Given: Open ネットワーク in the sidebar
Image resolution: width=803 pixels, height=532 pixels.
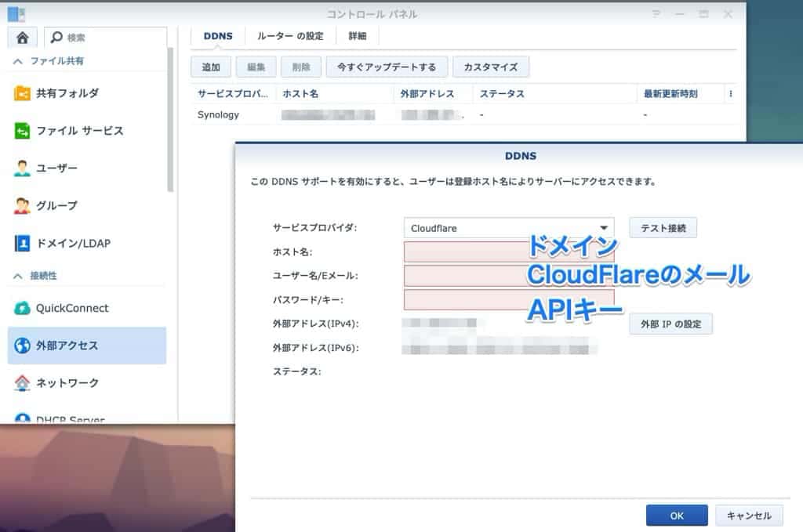Looking at the screenshot, I should pos(67,383).
